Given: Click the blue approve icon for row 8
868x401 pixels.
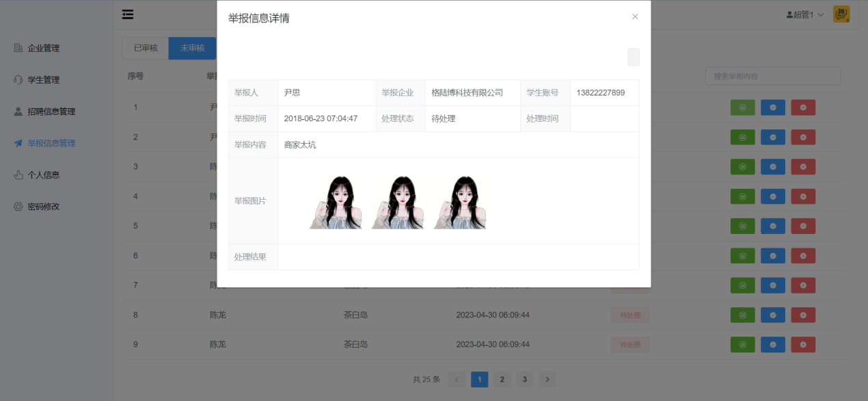Looking at the screenshot, I should (x=773, y=315).
